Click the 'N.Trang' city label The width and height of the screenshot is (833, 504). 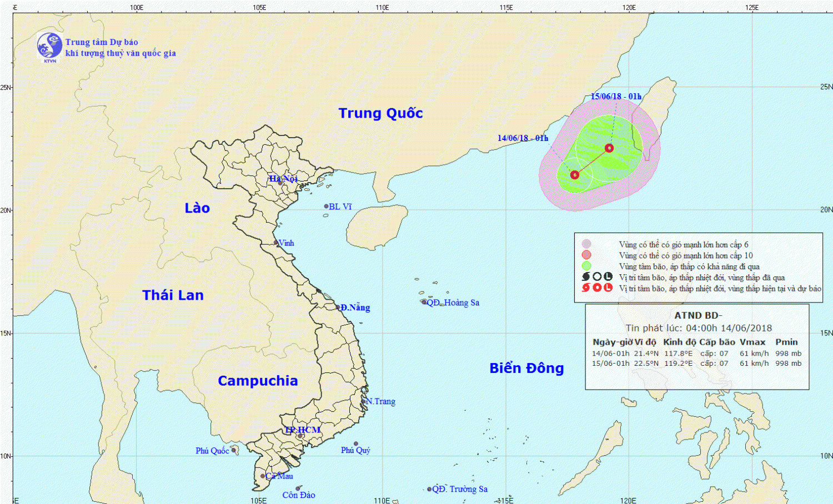[380, 401]
